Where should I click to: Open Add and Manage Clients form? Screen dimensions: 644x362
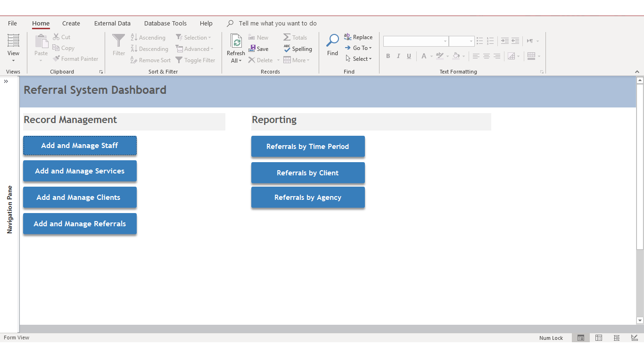80,197
